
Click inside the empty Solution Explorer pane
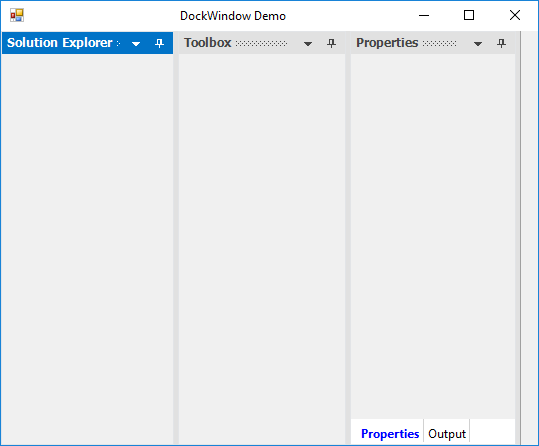[x=87, y=248]
